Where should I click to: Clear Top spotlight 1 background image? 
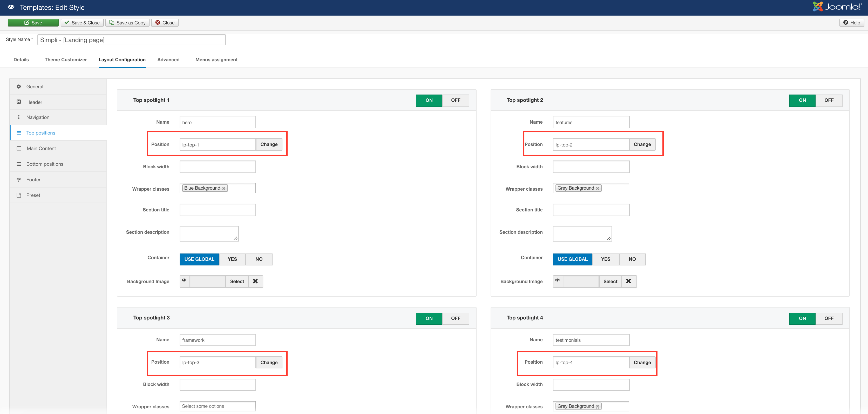pyautogui.click(x=255, y=281)
